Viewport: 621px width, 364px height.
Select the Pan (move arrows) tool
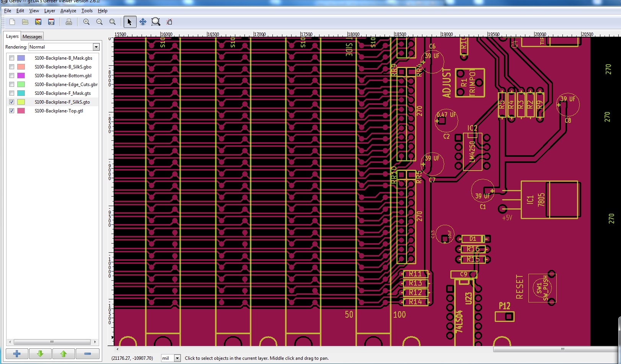tap(143, 22)
